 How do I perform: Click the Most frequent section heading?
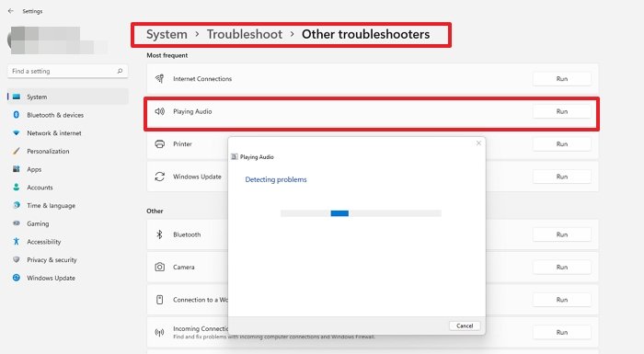(167, 55)
